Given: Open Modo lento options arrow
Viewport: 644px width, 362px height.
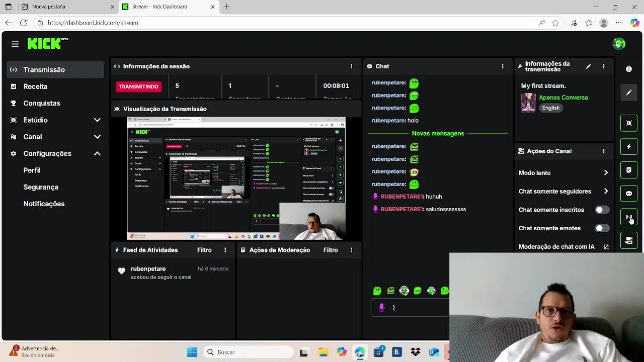Looking at the screenshot, I should coord(606,172).
